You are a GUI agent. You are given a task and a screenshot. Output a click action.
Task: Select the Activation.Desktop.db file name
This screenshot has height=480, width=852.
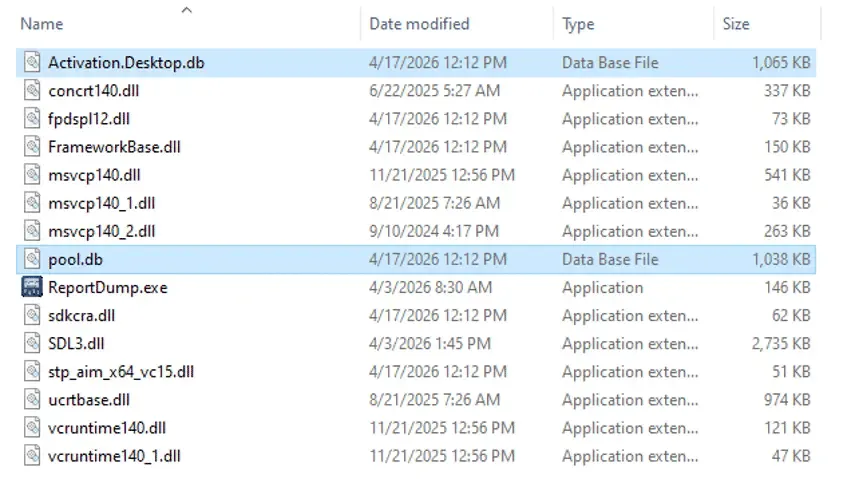pyautogui.click(x=126, y=63)
